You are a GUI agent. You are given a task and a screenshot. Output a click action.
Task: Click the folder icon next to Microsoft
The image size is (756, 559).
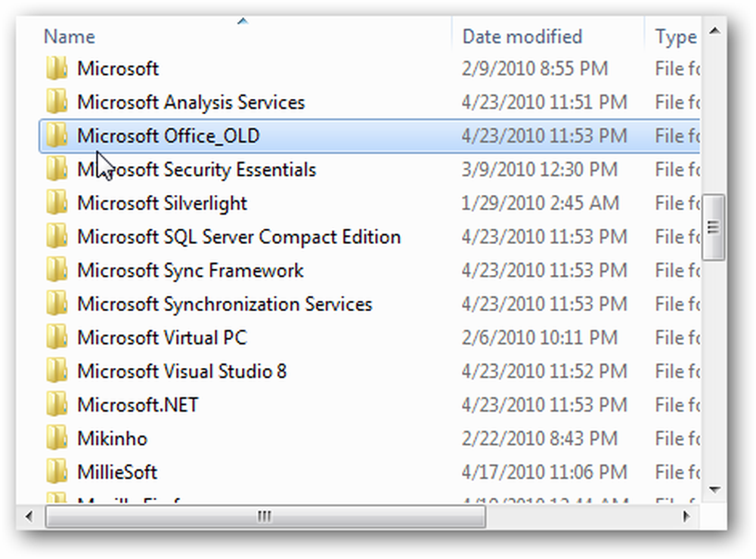(x=57, y=69)
